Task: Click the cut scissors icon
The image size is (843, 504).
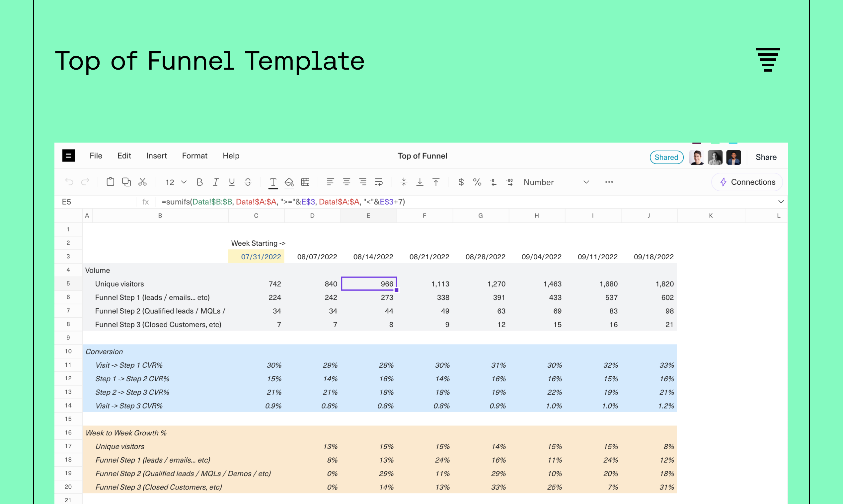Action: coord(142,182)
